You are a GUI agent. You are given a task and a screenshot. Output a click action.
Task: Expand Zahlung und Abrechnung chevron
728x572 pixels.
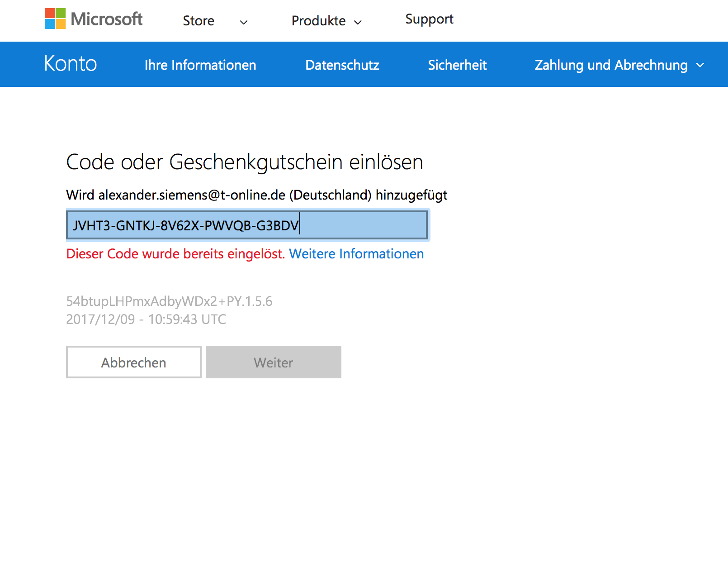700,65
